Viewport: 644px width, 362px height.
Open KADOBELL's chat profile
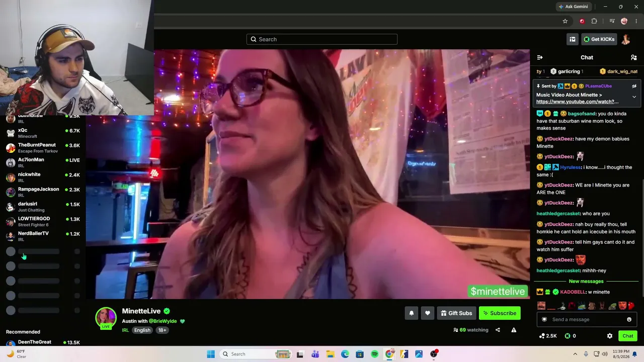tap(573, 292)
